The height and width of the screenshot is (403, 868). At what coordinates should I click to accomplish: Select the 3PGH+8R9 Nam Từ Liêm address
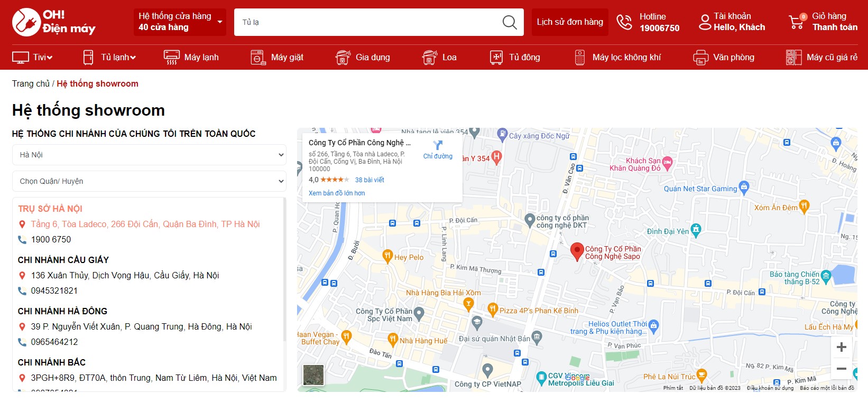pos(154,378)
